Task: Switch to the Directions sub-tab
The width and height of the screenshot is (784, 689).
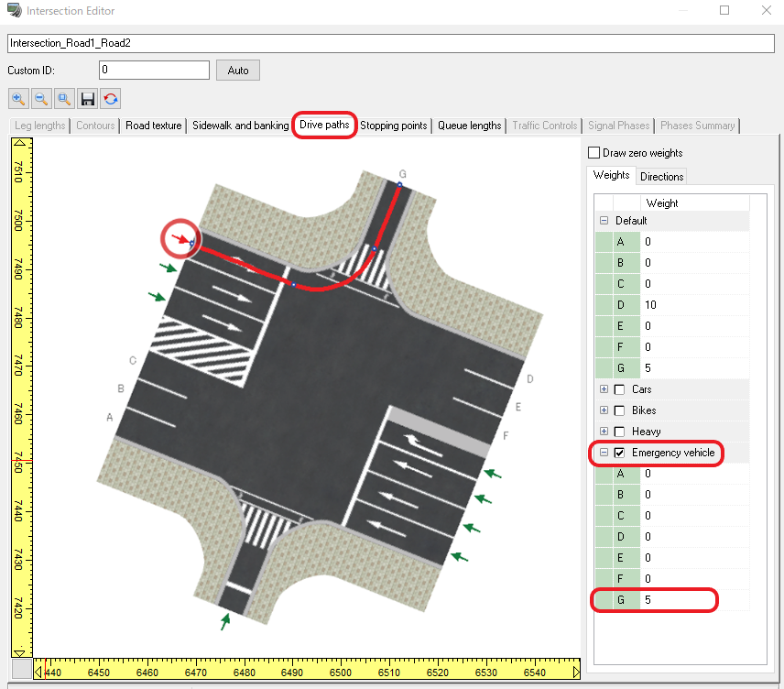Action: point(661,177)
